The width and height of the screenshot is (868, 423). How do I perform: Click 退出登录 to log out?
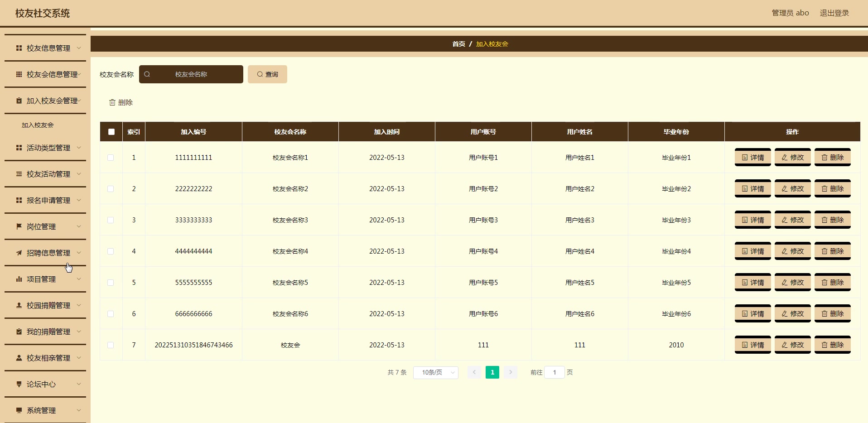click(x=835, y=13)
